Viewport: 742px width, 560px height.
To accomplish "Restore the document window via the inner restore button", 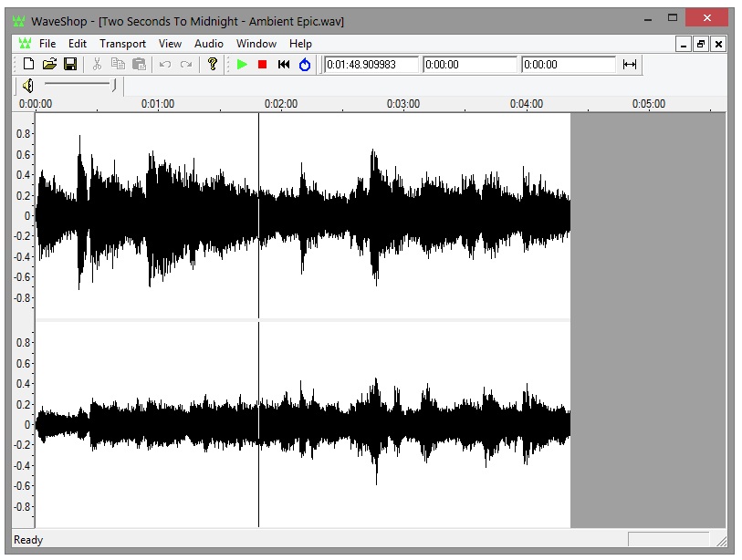I will (x=701, y=44).
